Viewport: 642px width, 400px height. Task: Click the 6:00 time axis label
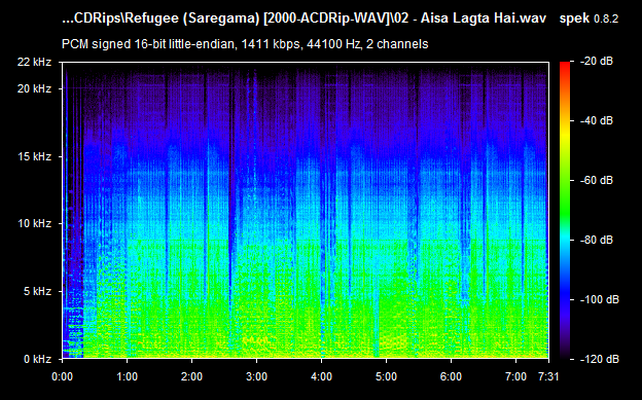[451, 376]
